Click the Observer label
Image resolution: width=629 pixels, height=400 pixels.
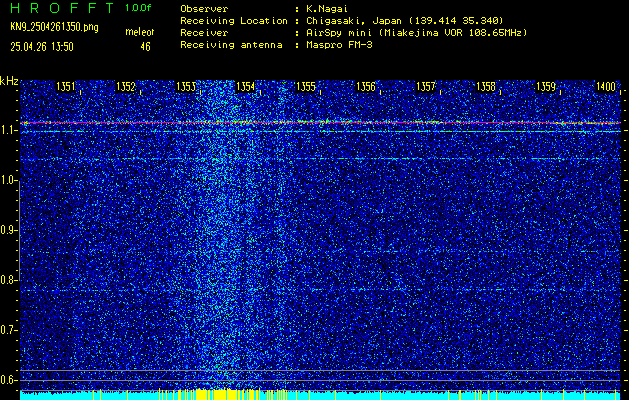coord(204,8)
